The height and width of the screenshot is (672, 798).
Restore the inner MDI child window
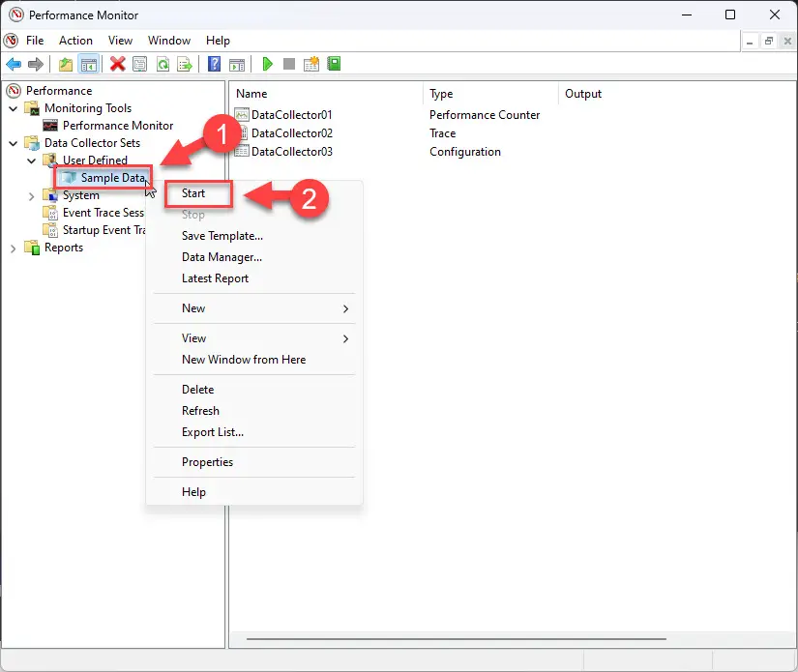click(x=769, y=42)
